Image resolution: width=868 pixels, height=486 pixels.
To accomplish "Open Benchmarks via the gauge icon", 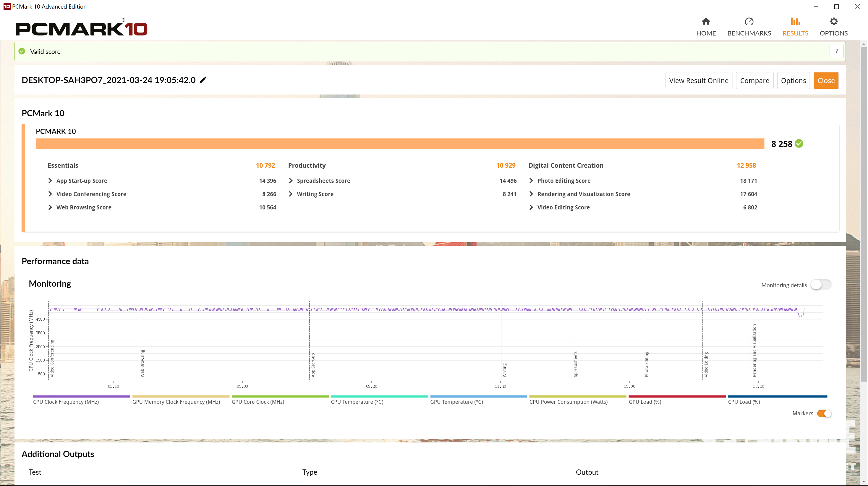I will pos(749,22).
